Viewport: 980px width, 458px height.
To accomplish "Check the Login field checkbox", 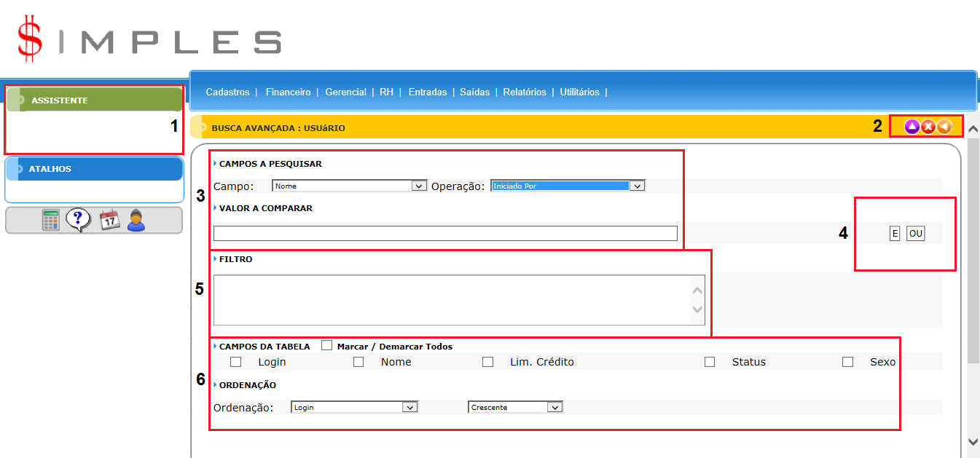I will (x=235, y=362).
